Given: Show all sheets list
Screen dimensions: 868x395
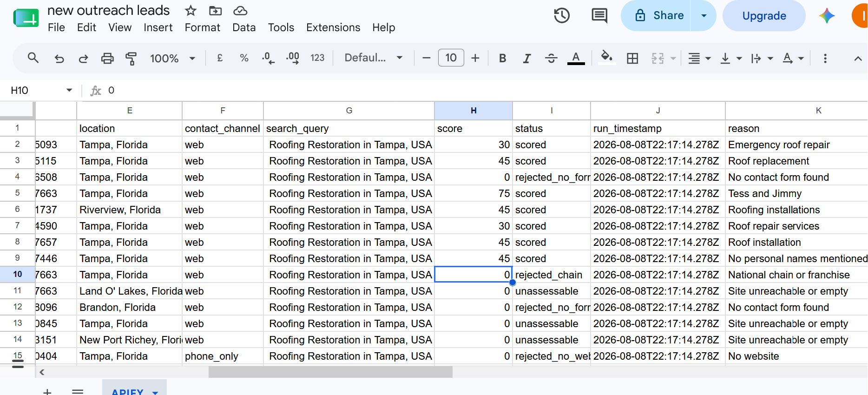Looking at the screenshot, I should click(78, 391).
